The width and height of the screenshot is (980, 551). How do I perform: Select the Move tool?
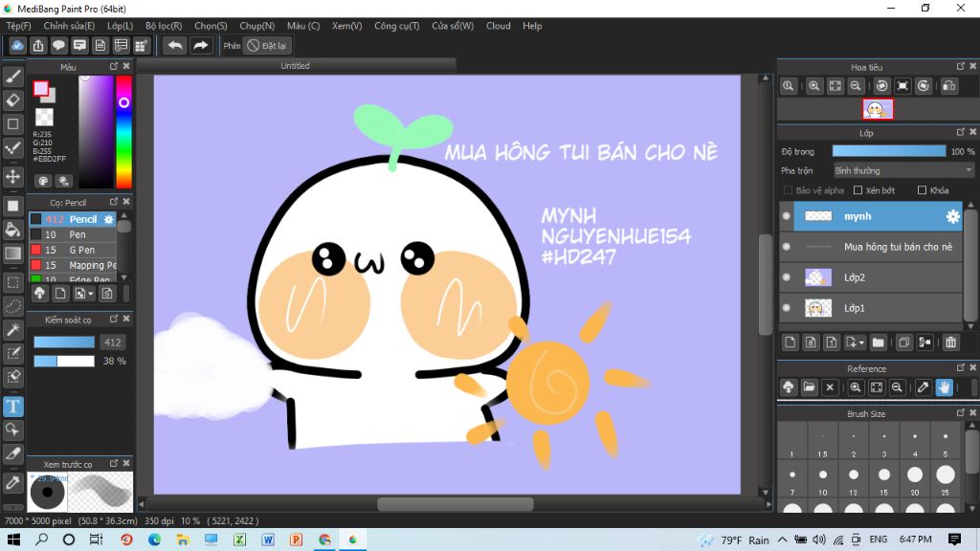click(13, 176)
